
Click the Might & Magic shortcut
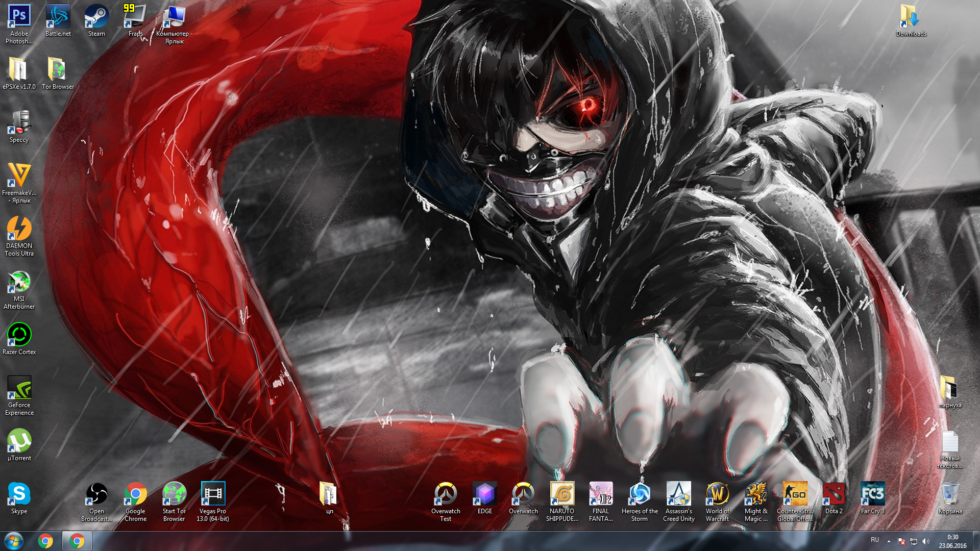[756, 502]
